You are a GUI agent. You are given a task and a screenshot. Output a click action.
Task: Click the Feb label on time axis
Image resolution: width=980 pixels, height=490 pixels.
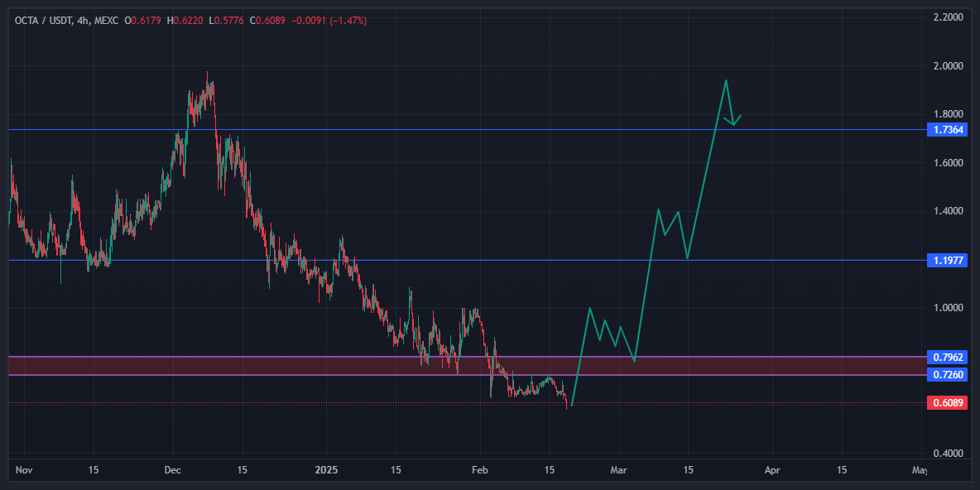pos(479,469)
